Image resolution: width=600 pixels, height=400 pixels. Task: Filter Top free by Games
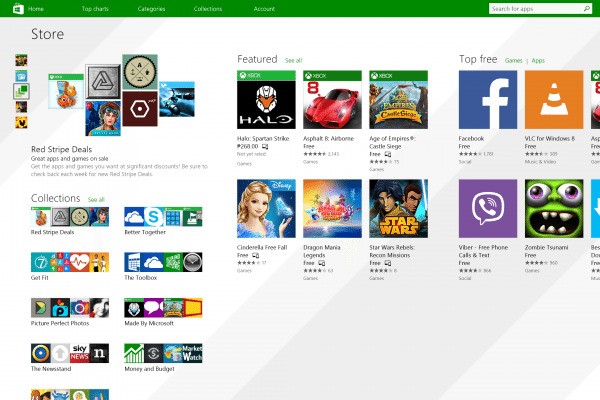click(514, 60)
